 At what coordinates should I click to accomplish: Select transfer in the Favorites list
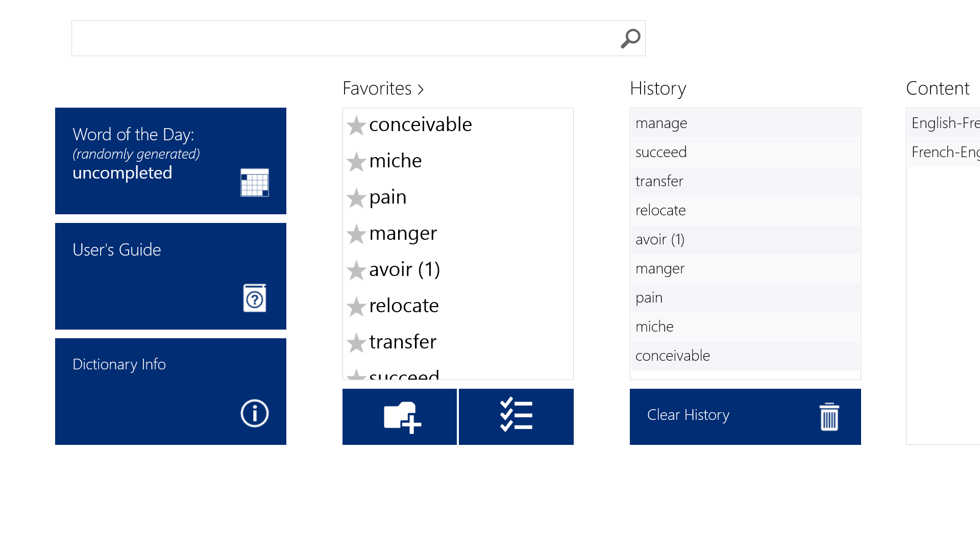point(403,342)
